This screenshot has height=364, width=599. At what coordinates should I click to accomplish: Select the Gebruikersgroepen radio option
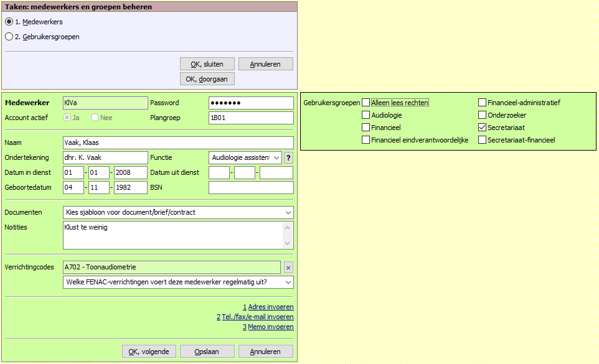coord(9,37)
